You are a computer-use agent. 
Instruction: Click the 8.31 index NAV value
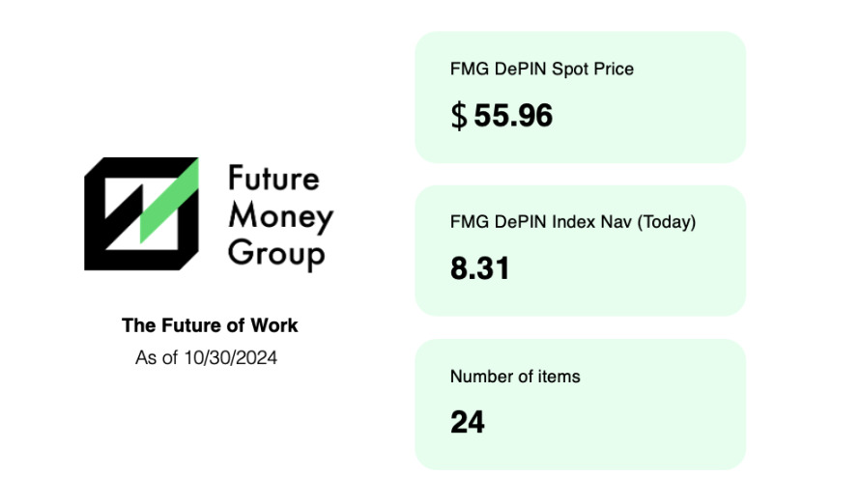[x=480, y=268]
